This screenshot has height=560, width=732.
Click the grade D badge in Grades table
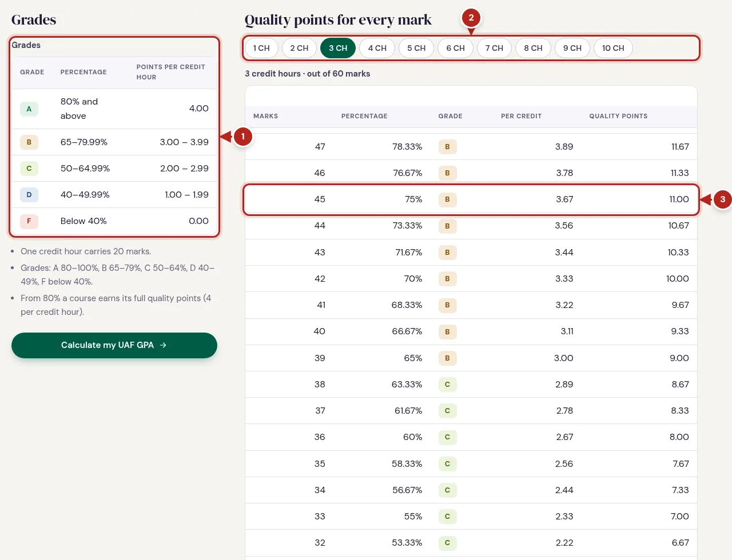point(29,195)
